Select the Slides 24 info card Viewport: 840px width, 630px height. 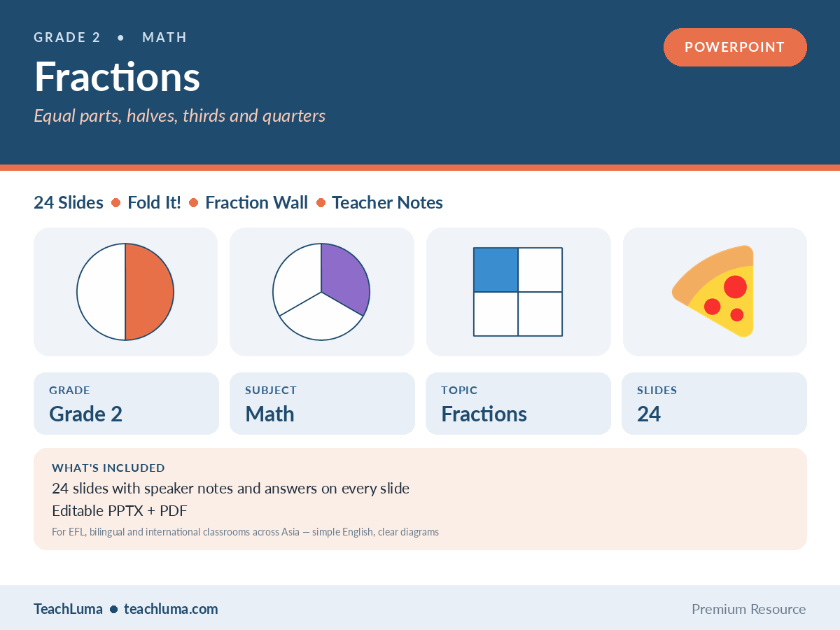click(x=714, y=403)
